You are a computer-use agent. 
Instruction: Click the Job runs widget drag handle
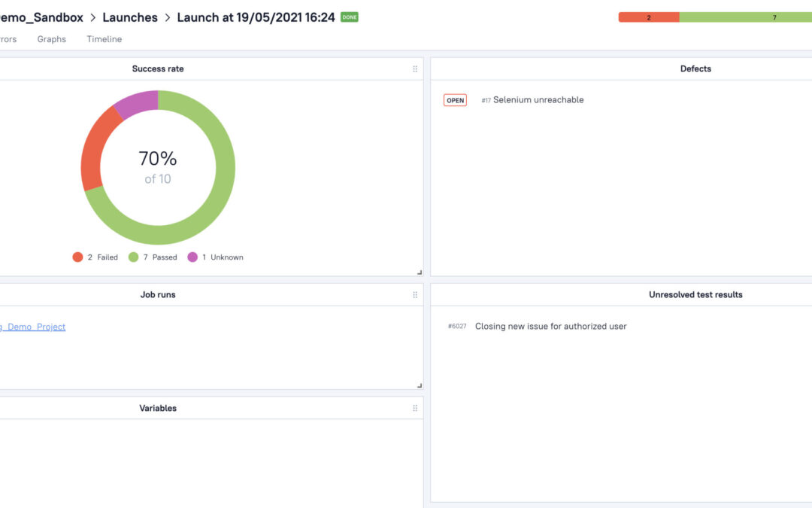[415, 295]
